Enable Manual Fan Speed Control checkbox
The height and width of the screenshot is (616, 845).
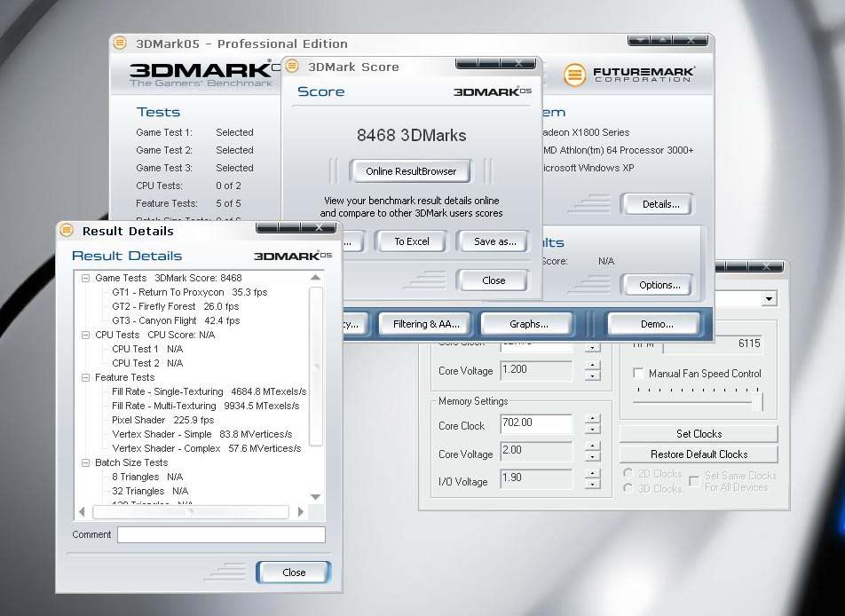[x=638, y=373]
